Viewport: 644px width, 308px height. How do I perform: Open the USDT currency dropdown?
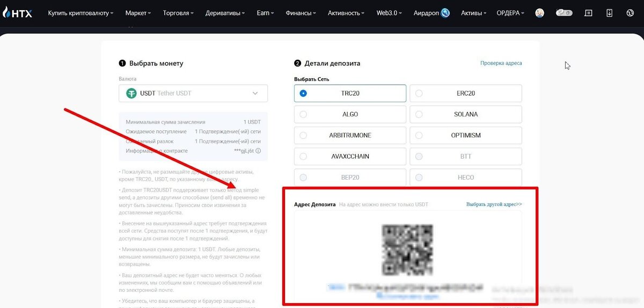(193, 93)
